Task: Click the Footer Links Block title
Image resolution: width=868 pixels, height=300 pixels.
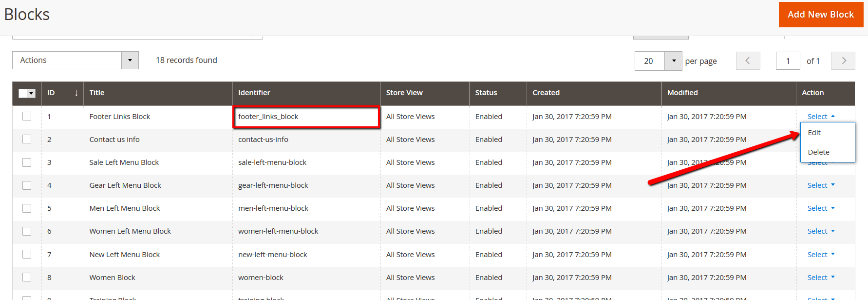Action: [120, 117]
